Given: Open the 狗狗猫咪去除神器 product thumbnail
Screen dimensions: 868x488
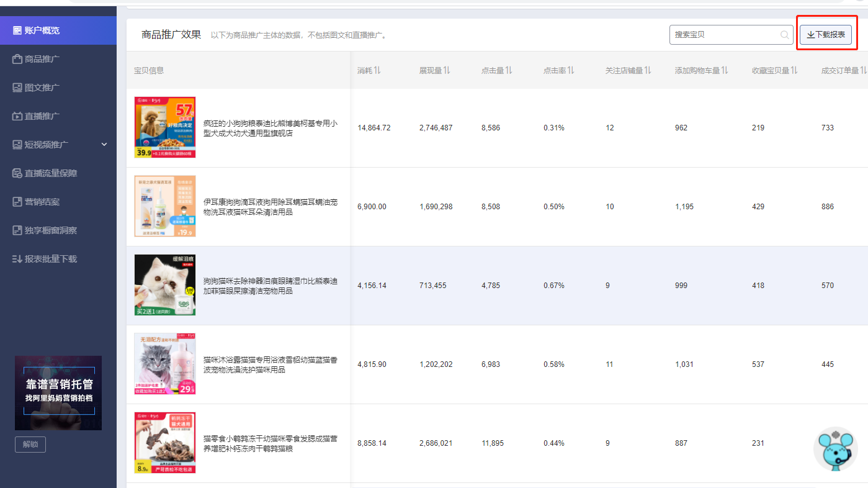Looking at the screenshot, I should [x=165, y=285].
